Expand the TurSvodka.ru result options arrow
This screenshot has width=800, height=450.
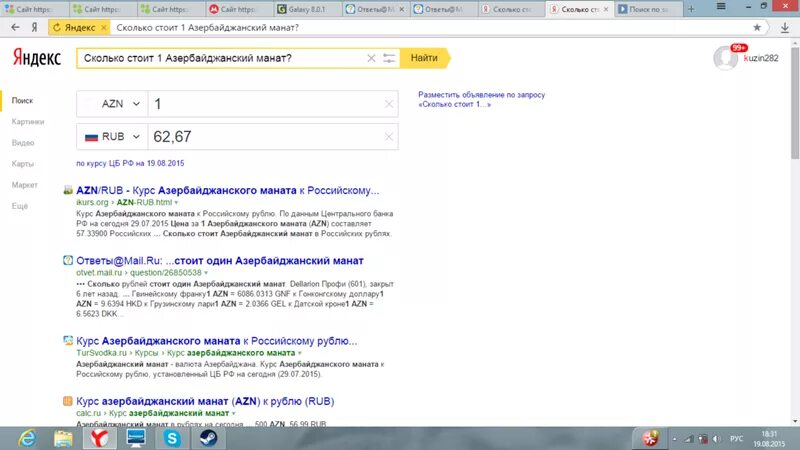(x=299, y=353)
